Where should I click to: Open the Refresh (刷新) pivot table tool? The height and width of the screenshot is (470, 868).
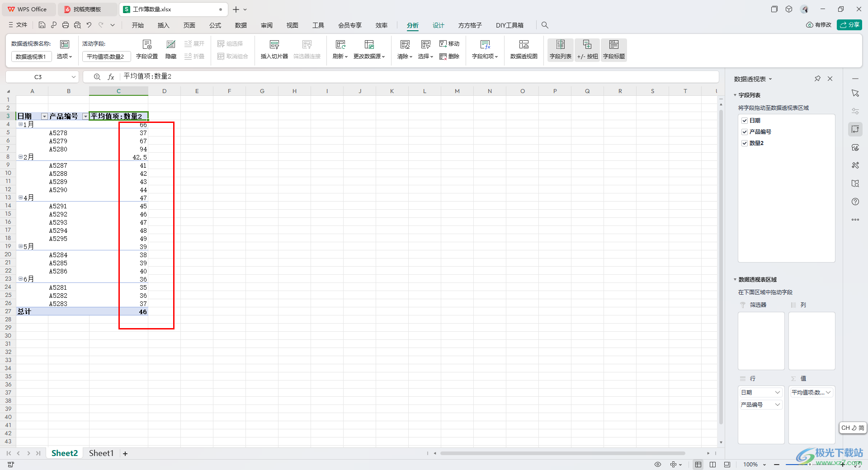click(340, 50)
